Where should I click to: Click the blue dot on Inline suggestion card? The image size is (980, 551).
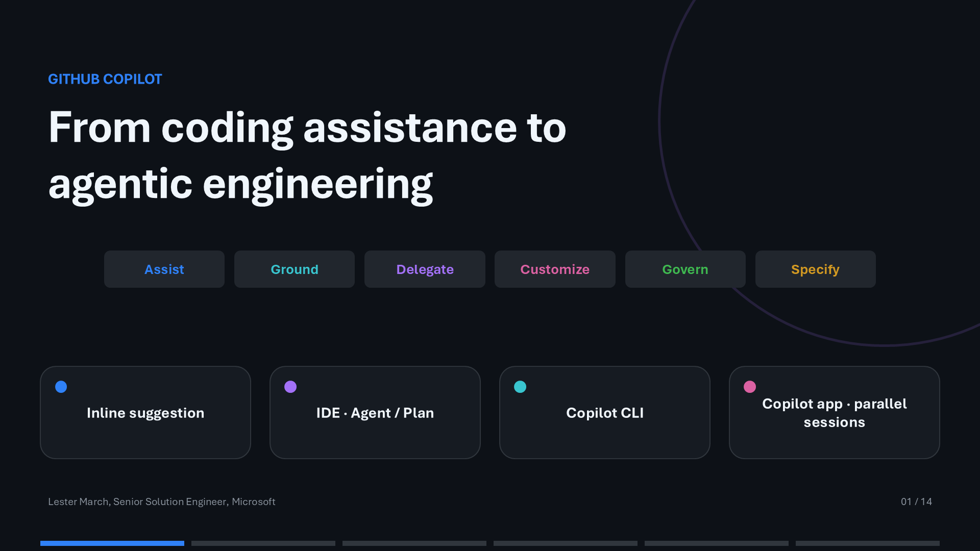pyautogui.click(x=61, y=387)
